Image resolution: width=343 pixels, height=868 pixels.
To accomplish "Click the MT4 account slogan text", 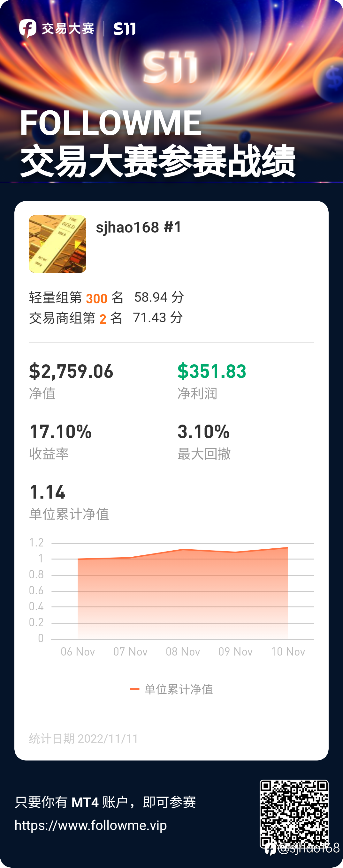I will (105, 802).
